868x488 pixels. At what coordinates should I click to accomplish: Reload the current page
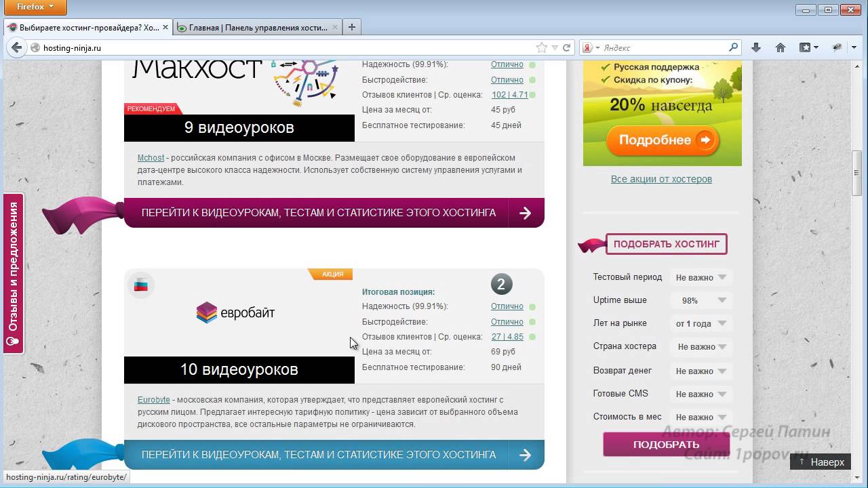[x=567, y=48]
